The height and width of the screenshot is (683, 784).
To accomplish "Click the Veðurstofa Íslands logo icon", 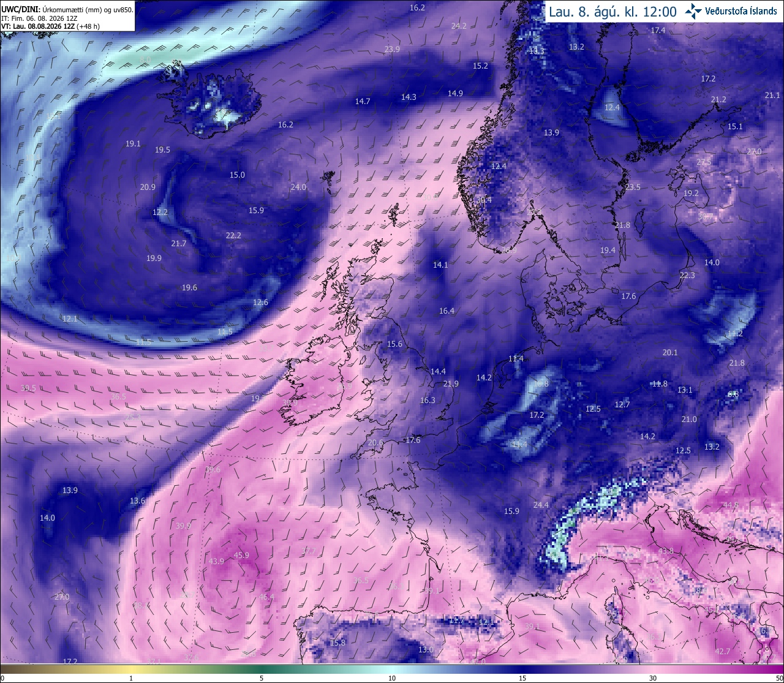I will 693,11.
